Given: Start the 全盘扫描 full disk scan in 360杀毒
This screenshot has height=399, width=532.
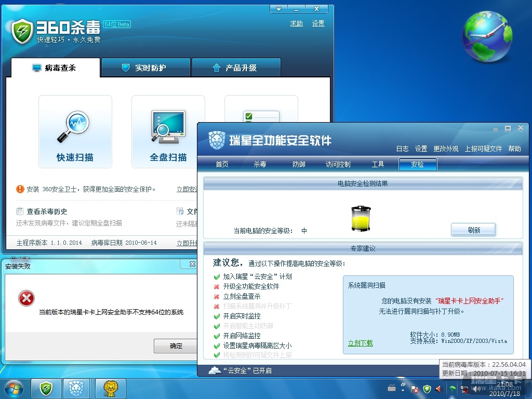Looking at the screenshot, I should click(x=168, y=131).
